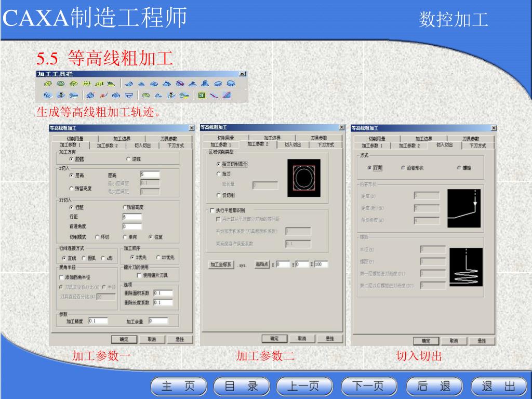Go to 上一页 navigation button

pyautogui.click(x=304, y=386)
